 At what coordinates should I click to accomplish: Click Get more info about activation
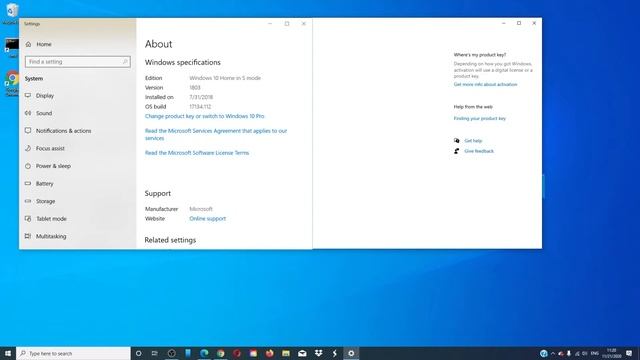(485, 84)
